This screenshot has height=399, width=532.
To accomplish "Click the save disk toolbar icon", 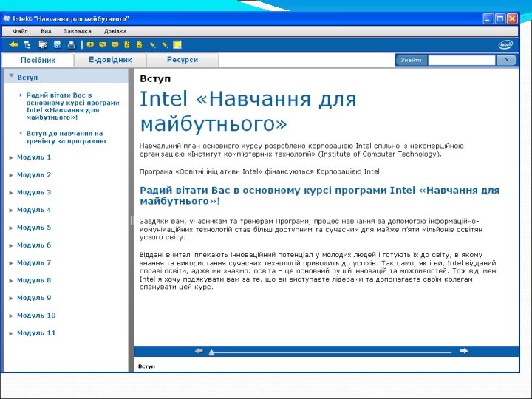I will coord(57,44).
